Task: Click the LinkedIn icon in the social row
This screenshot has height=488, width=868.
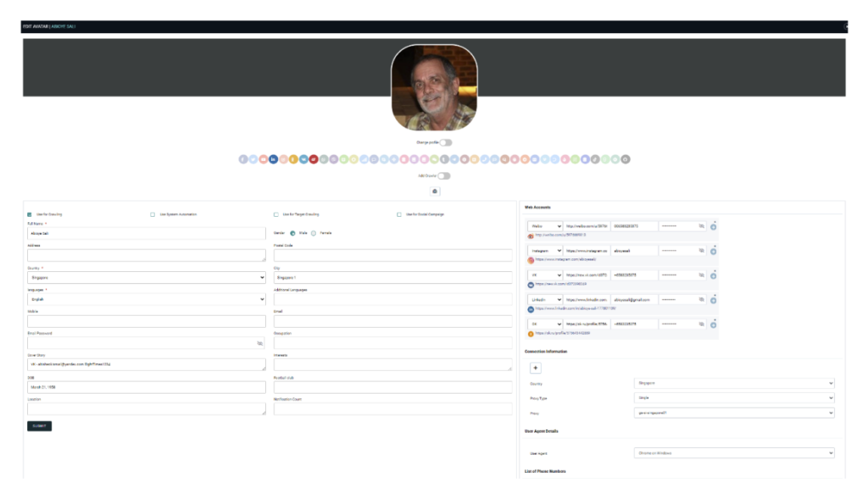Action: (273, 159)
